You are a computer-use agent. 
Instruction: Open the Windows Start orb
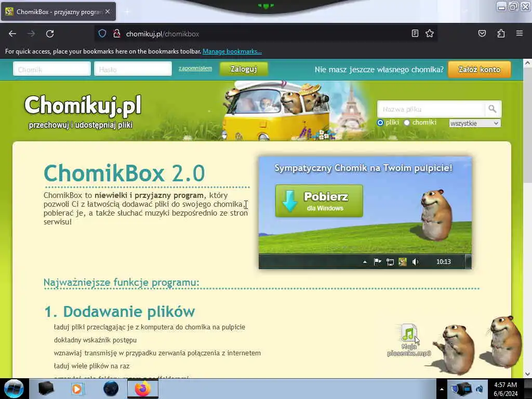14,389
